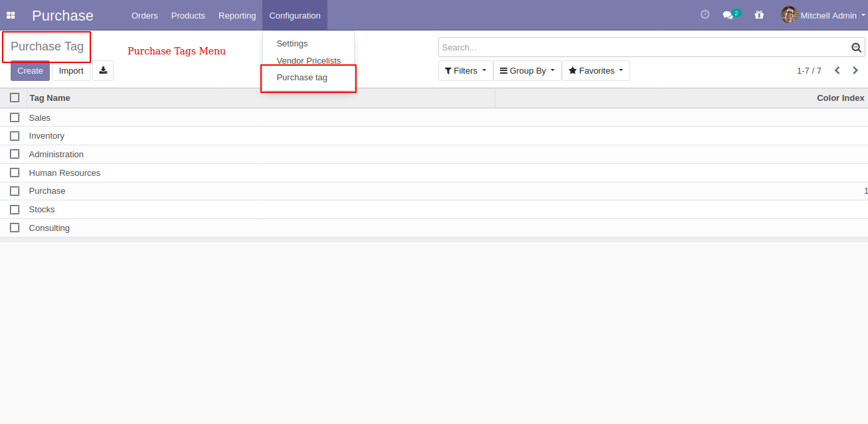Check the Purchase row checkbox
Image resolution: width=868 pixels, height=424 pixels.
tap(15, 191)
